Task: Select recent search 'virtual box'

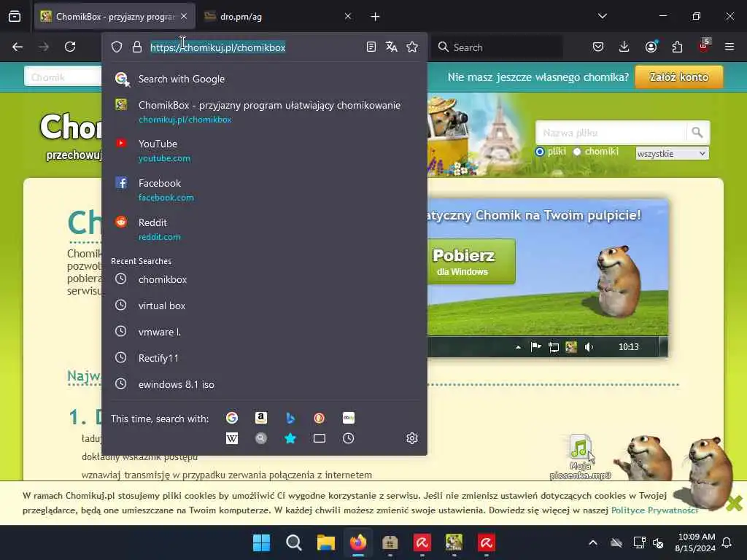Action: click(264, 306)
